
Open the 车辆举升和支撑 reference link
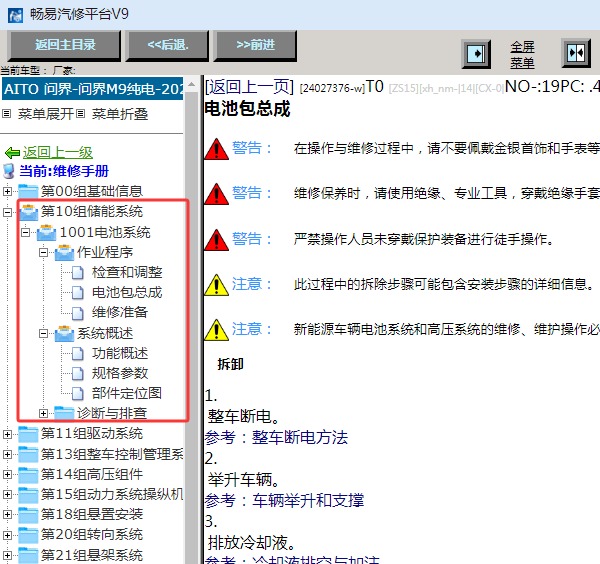pyautogui.click(x=308, y=500)
